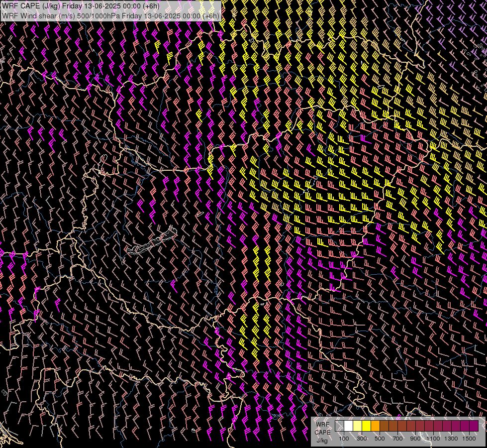This screenshot has width=487, height=448.
Task: Click the 1100 legend tick label
Action: click(x=433, y=439)
